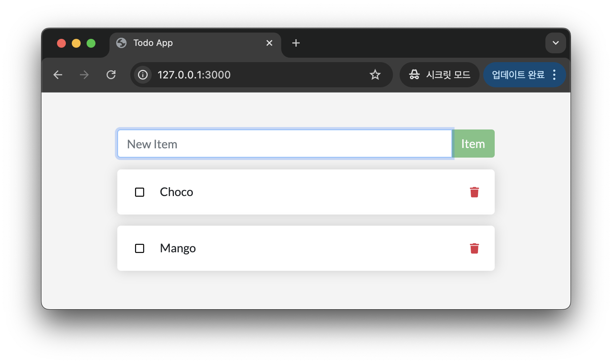Close window with red traffic light button

(x=61, y=43)
